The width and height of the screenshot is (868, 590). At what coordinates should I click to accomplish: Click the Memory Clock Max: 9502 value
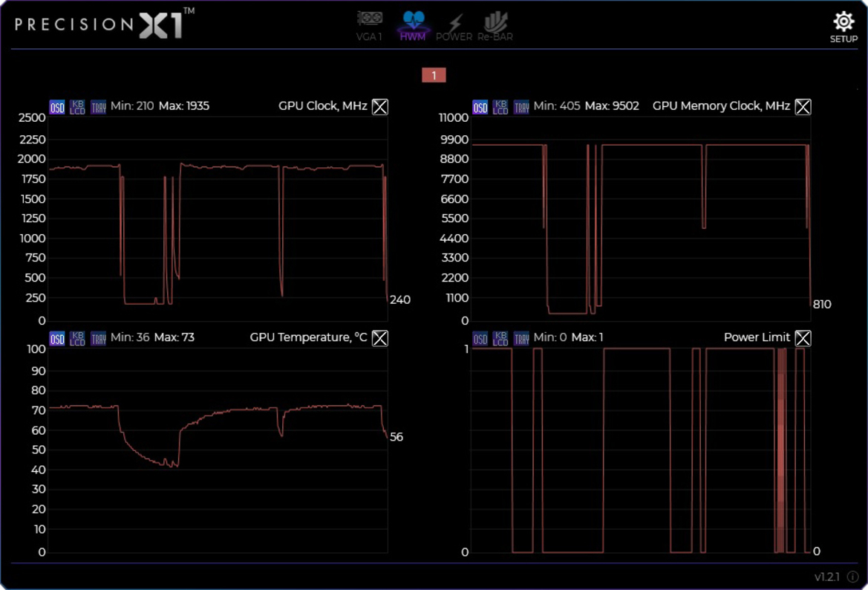(612, 106)
